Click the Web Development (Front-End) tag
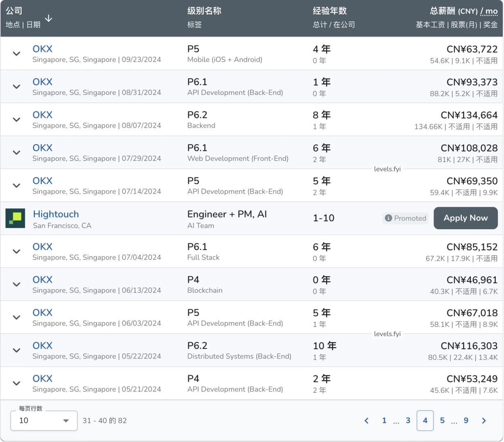Image resolution: width=504 pixels, height=442 pixels. [x=238, y=158]
